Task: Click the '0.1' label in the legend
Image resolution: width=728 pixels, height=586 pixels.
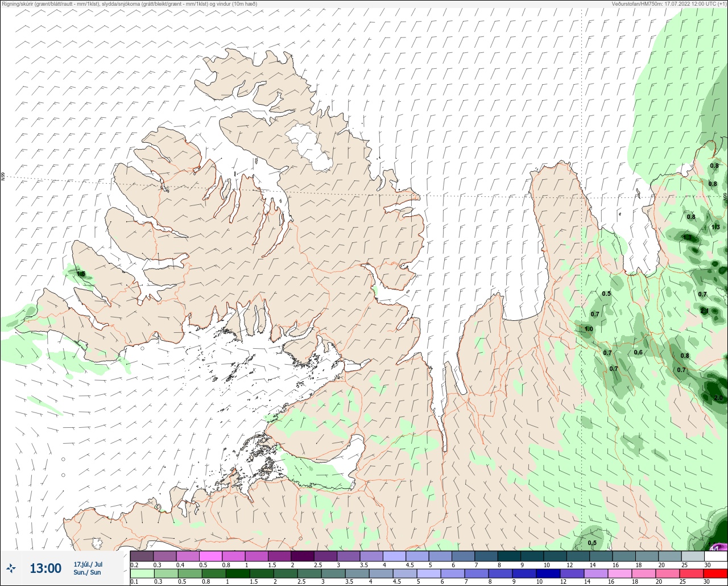Action: (134, 582)
